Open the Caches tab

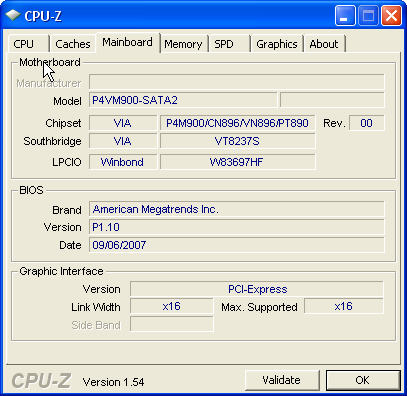tap(73, 44)
